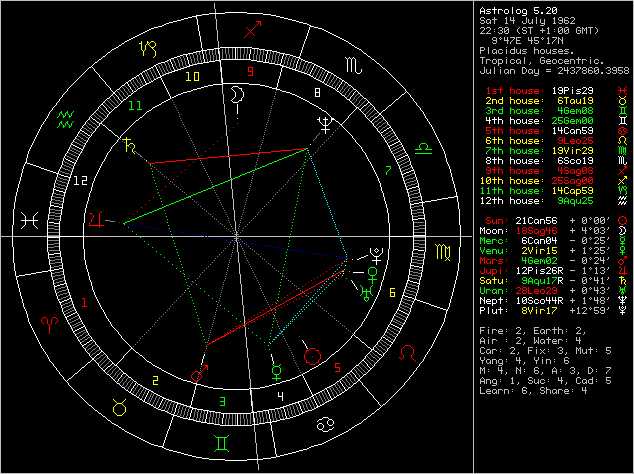
Task: Select the 'Uran: 28Leo29' row
Action: pos(554,291)
